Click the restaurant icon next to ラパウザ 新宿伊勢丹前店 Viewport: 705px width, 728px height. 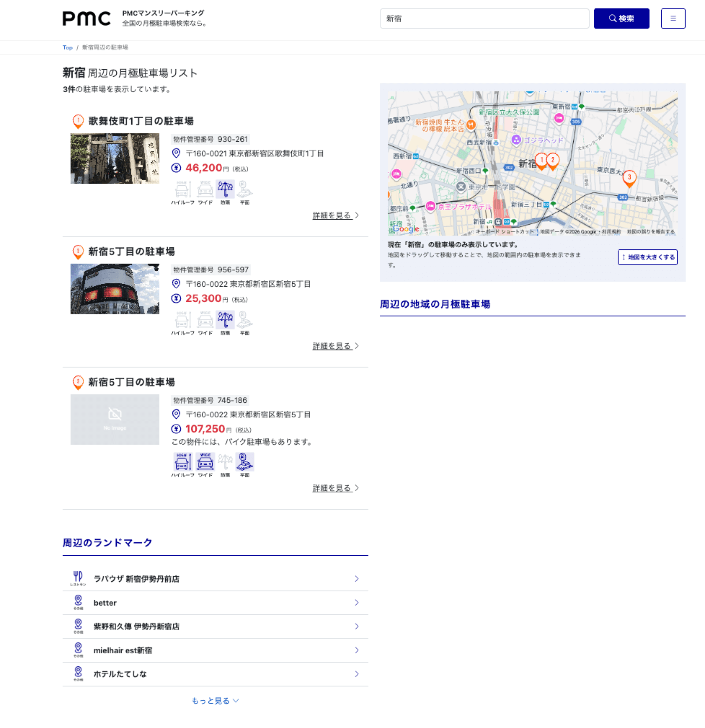[x=78, y=577]
